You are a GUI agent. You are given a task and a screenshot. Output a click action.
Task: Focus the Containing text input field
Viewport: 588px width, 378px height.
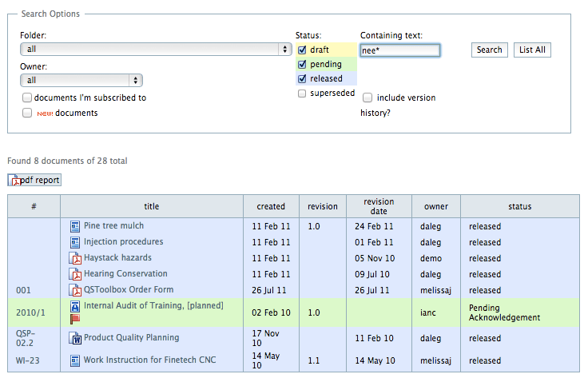[x=400, y=50]
